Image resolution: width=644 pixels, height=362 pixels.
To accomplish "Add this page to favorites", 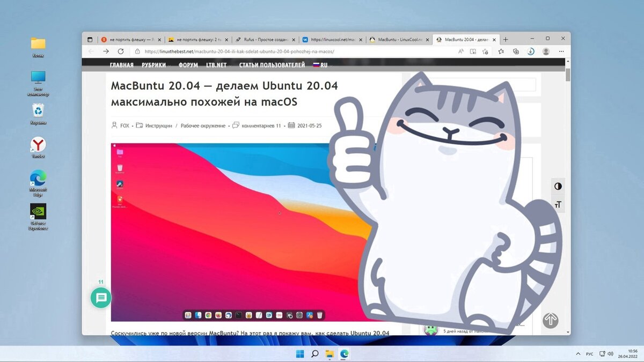I will pyautogui.click(x=485, y=51).
